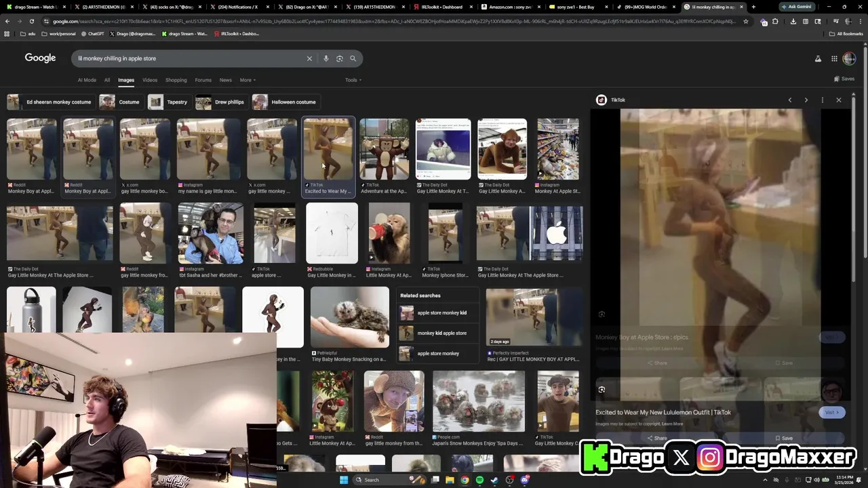Switch to the IRLToolkit Dashboard tab
Viewport: 868px width, 488px height.
(x=441, y=7)
